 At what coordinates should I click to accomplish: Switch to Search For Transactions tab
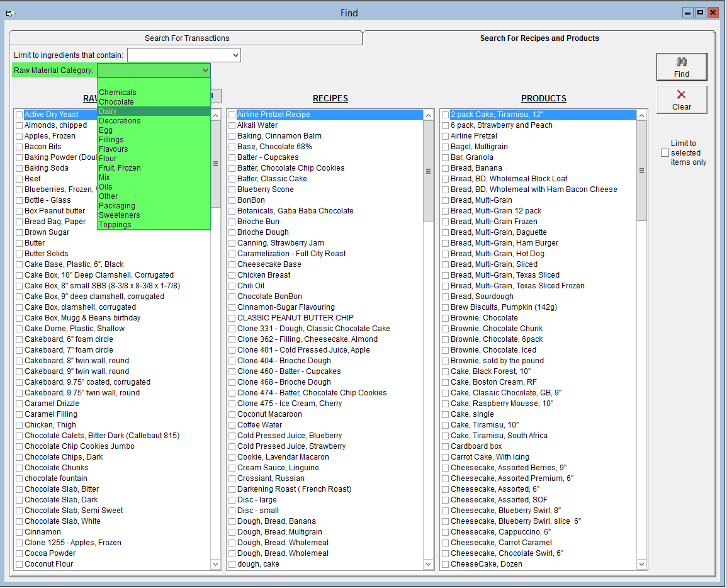(187, 38)
